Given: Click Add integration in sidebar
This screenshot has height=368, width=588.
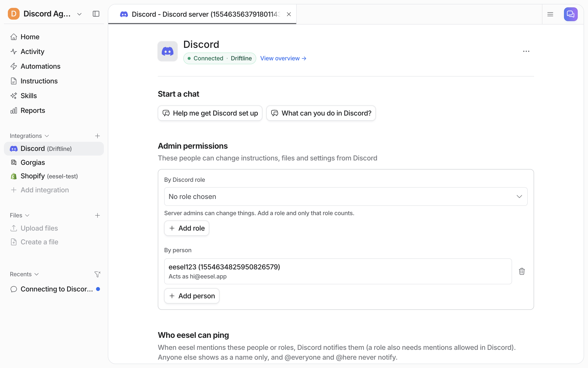Looking at the screenshot, I should 54,190.
